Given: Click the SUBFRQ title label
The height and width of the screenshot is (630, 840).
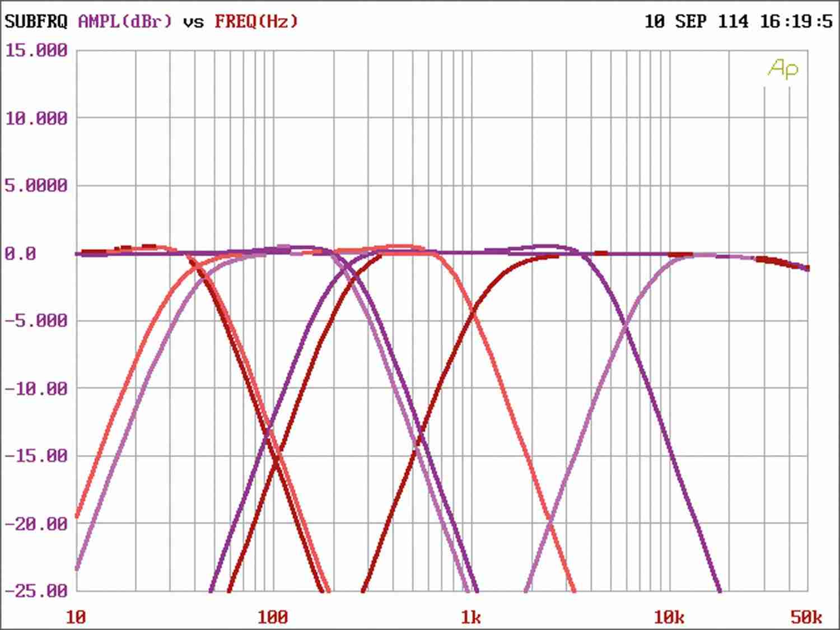Looking at the screenshot, I should click(36, 22).
